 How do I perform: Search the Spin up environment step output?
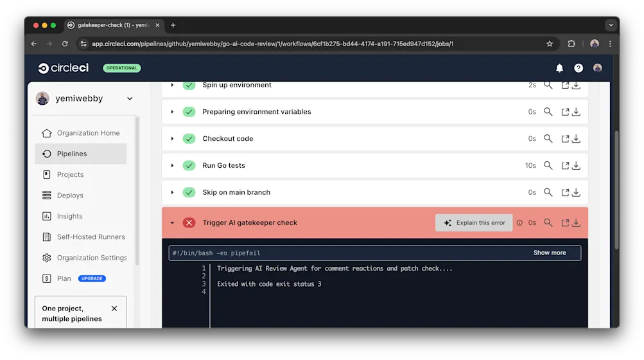(548, 85)
